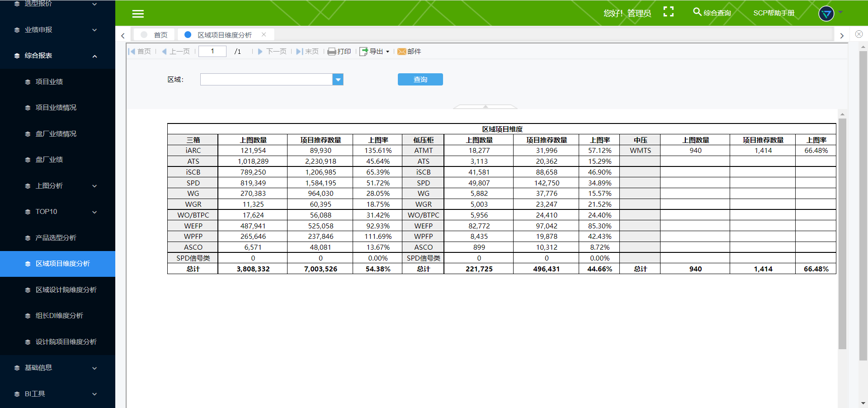
Task: Click the stack icon beside 业绩申报
Action: coord(17,30)
